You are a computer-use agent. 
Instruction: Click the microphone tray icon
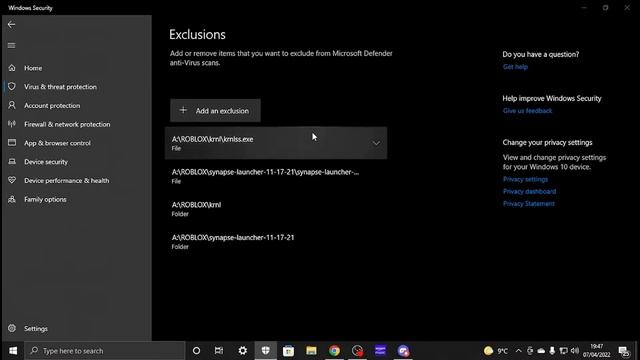pyautogui.click(x=552, y=351)
